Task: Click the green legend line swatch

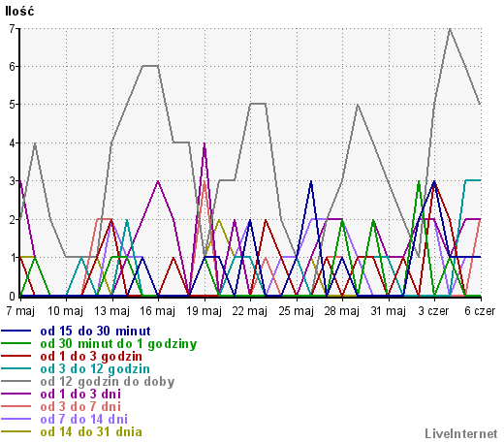Action: click(16, 343)
